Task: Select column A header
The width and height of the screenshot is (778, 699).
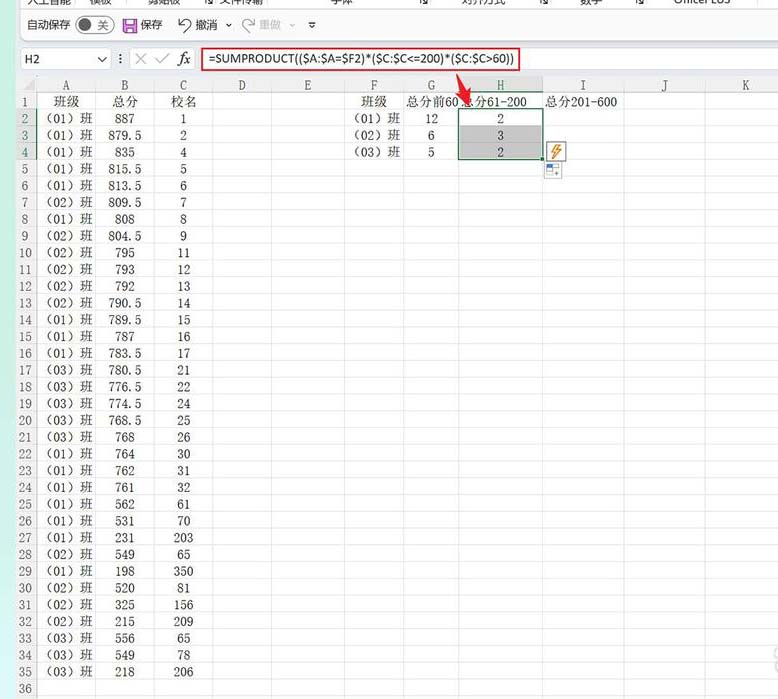Action: 66,85
